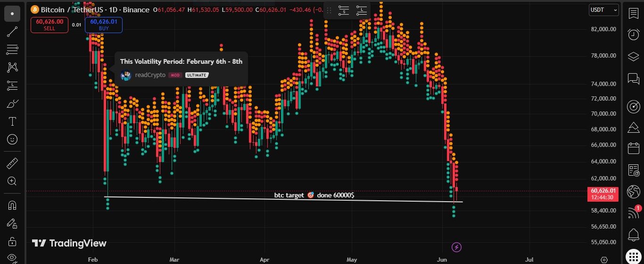Click the purple lightning event marker
This screenshot has height=264, width=644.
pyautogui.click(x=456, y=247)
